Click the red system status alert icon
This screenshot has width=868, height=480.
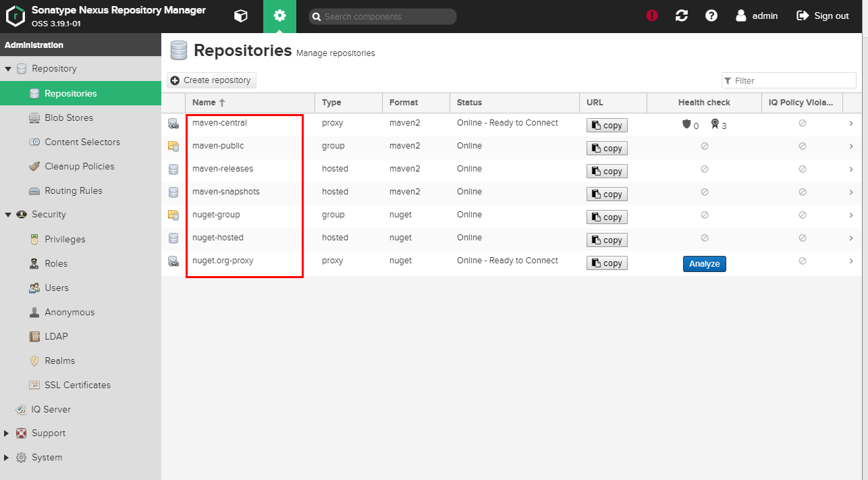click(x=652, y=16)
